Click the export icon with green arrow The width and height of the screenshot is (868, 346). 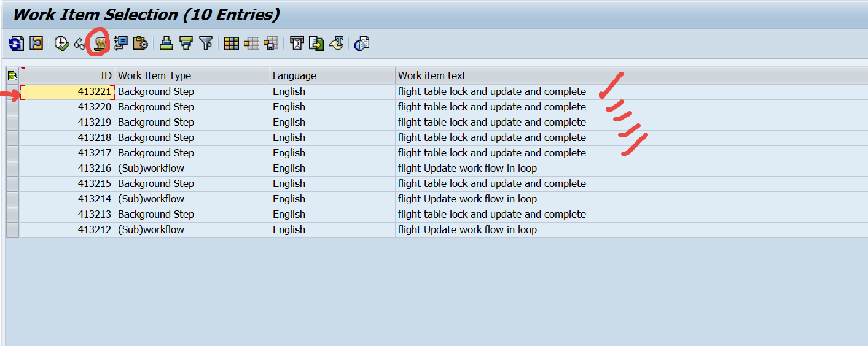click(316, 44)
